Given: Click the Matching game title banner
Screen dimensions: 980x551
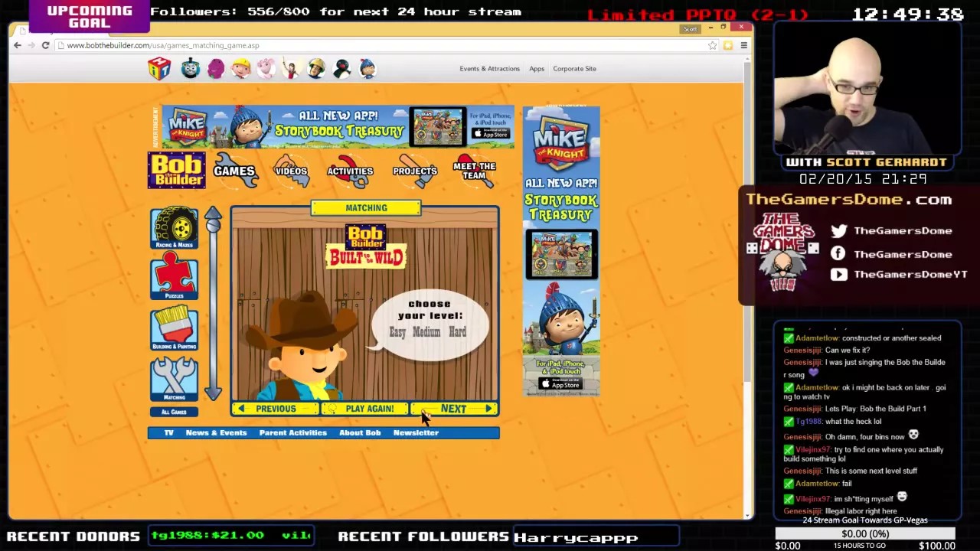Looking at the screenshot, I should pos(366,208).
